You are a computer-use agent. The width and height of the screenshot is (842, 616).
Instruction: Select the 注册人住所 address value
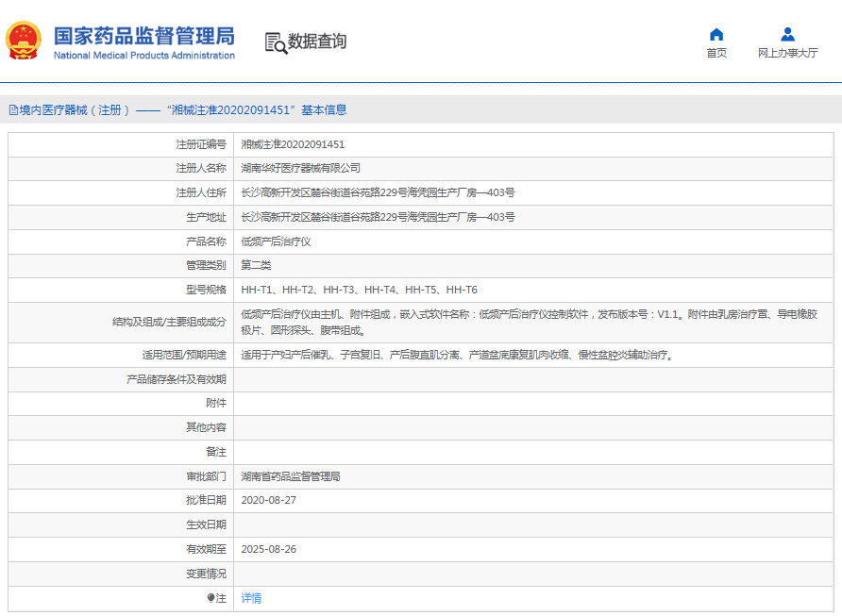pos(378,192)
